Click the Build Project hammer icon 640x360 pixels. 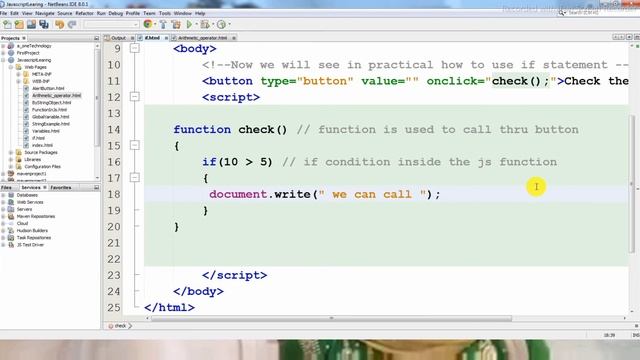pyautogui.click(x=163, y=24)
